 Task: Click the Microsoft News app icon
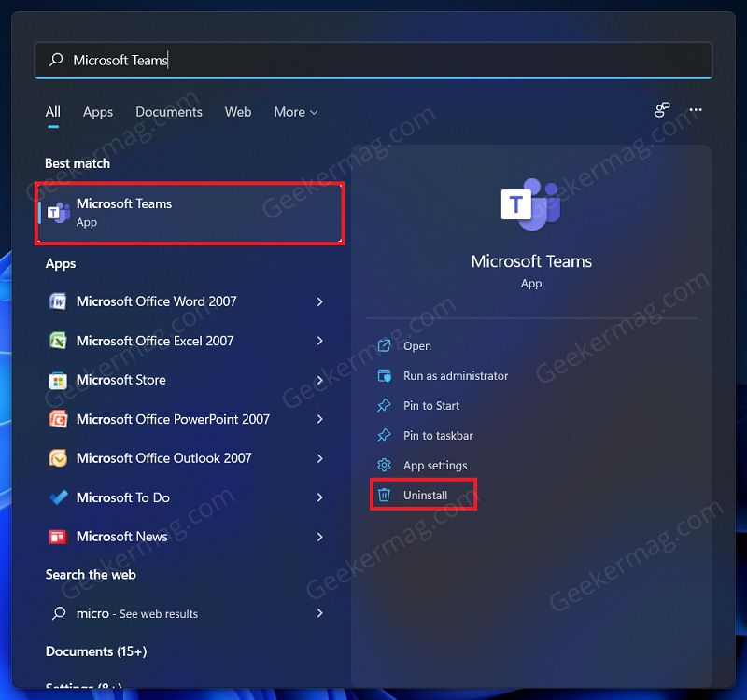[58, 537]
